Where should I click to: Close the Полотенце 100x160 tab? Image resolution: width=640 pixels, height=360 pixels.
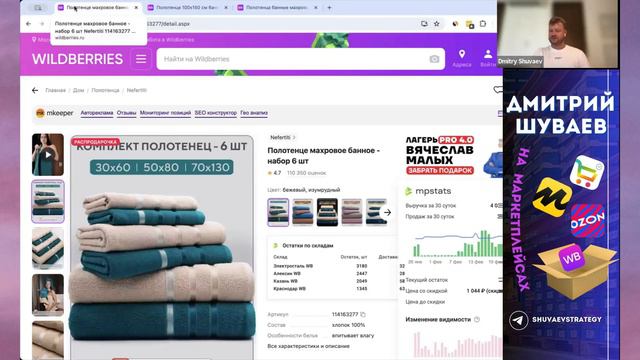(x=226, y=7)
